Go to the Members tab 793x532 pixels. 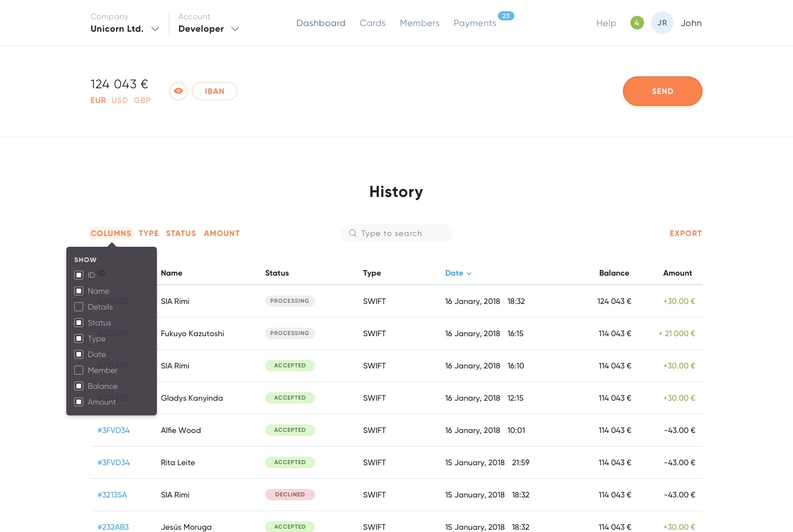coord(420,23)
